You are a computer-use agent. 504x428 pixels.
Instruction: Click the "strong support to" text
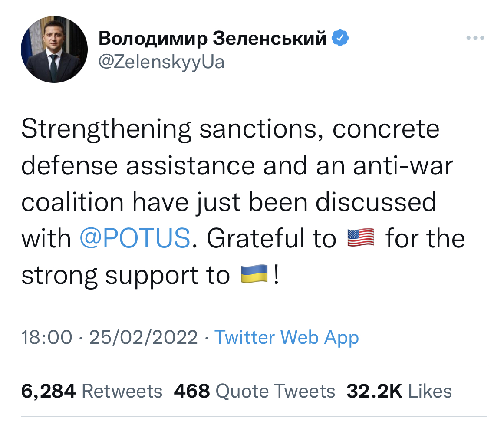125,275
